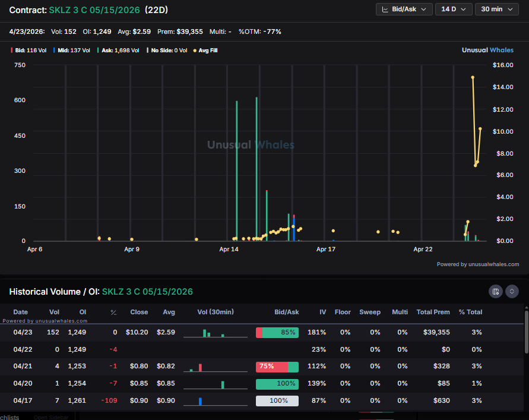The image size is (529, 420).
Task: Open the column settings icon above the table
Action: [495, 292]
